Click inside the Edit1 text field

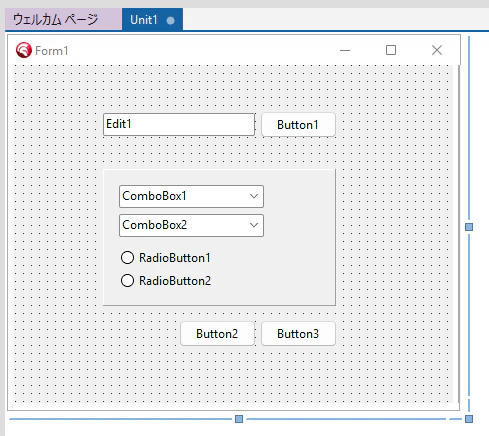point(179,124)
